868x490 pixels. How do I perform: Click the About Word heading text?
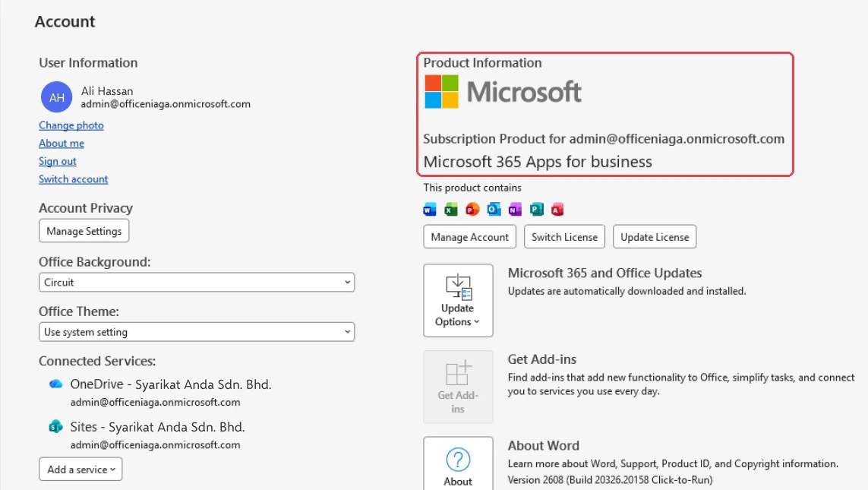[x=543, y=446]
